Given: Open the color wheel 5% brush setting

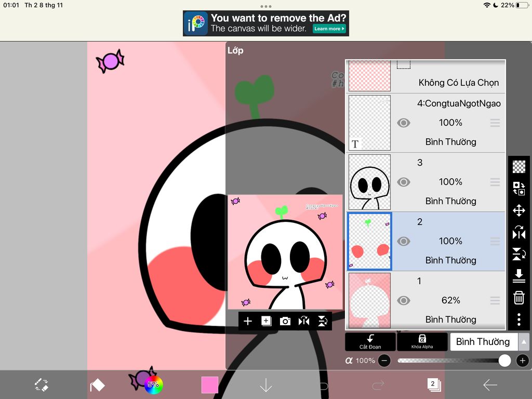Looking at the screenshot, I should point(154,385).
